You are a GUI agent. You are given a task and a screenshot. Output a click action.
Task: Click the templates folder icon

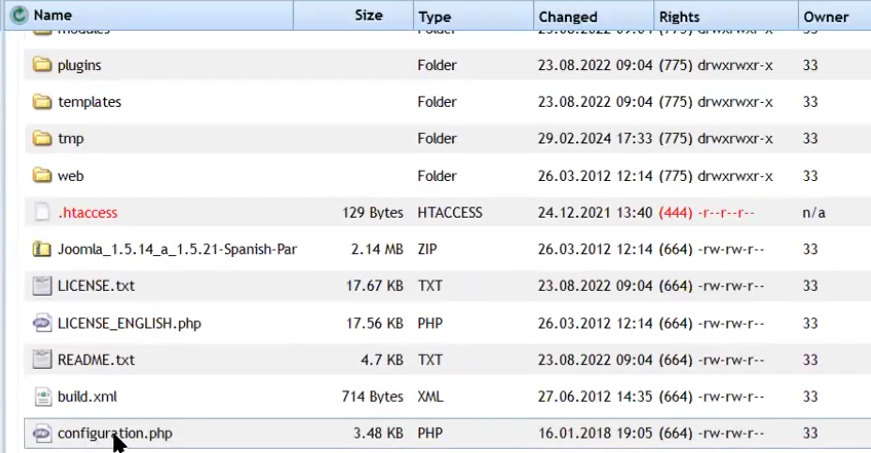tap(41, 102)
